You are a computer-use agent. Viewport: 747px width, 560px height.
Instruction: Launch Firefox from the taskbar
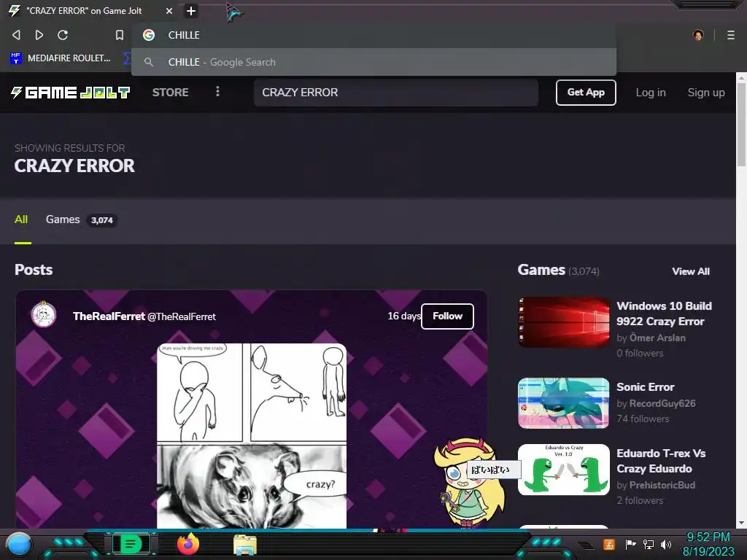(x=187, y=544)
